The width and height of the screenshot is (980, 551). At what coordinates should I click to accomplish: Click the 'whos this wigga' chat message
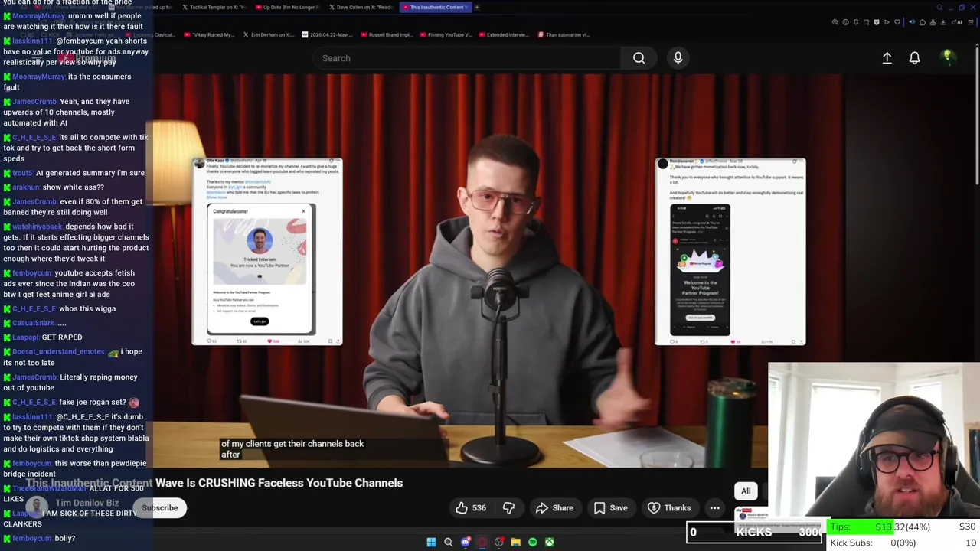[87, 308]
